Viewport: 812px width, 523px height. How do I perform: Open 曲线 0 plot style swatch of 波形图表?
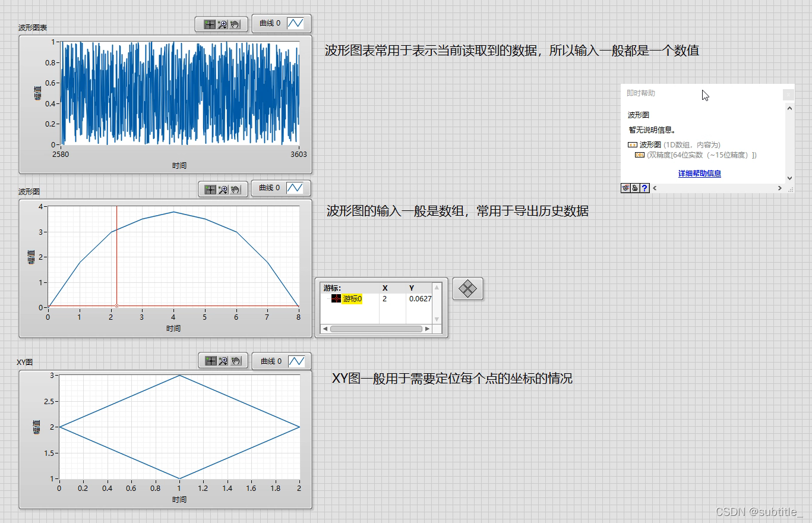click(296, 23)
